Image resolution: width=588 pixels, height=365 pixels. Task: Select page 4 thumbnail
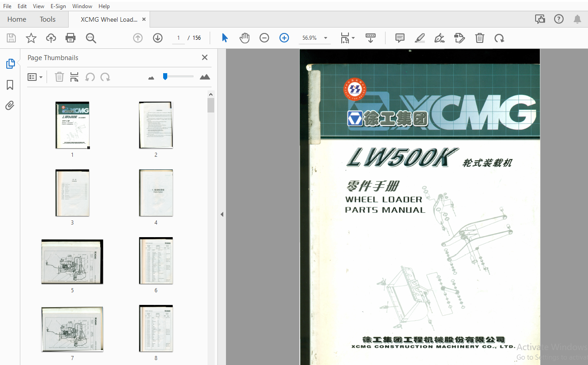(156, 193)
